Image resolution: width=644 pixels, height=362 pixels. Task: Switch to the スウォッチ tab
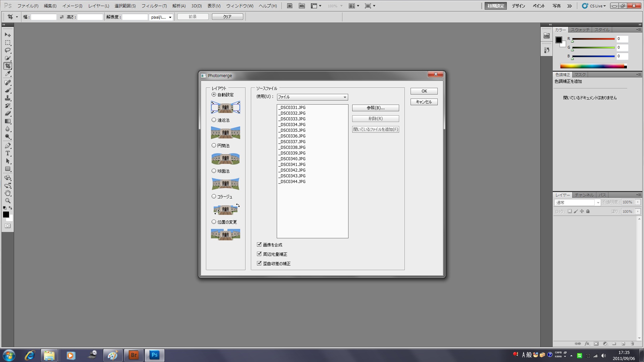[580, 30]
